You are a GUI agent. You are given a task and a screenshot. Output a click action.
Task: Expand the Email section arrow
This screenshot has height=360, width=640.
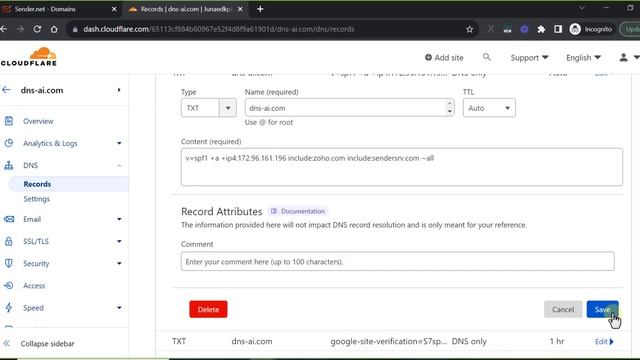point(119,219)
